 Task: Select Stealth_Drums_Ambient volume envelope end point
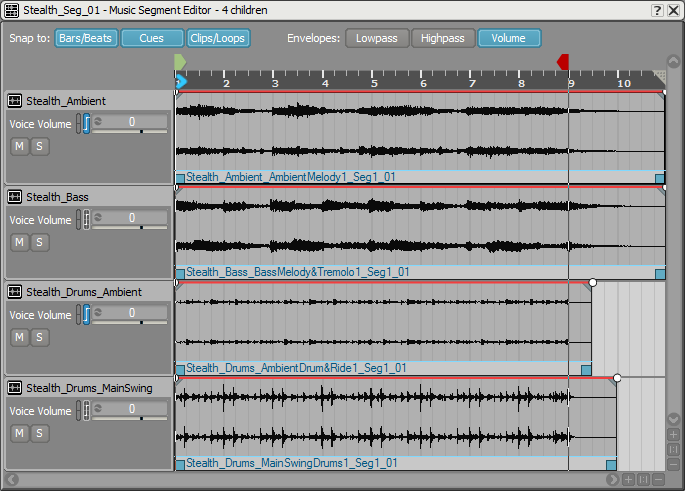592,283
